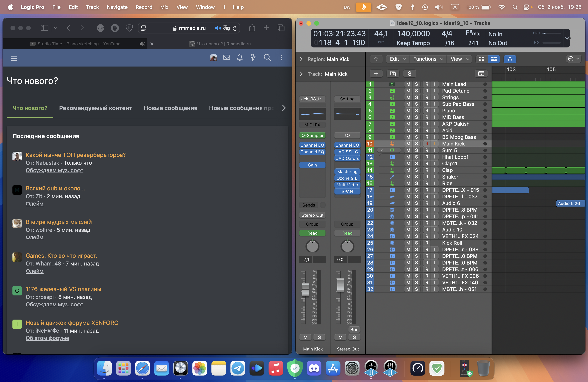Solo the Strings track
Viewport: 588px width, 382px height.
pyautogui.click(x=416, y=98)
